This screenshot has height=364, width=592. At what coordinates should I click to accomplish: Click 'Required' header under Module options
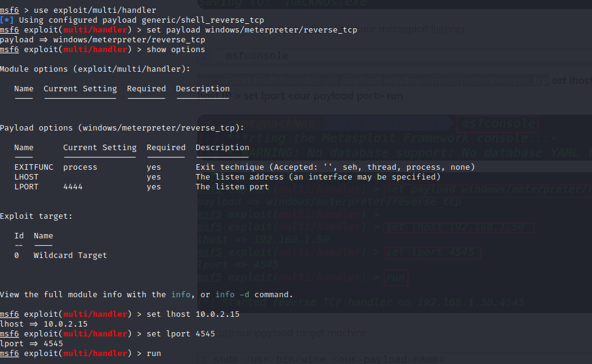146,89
